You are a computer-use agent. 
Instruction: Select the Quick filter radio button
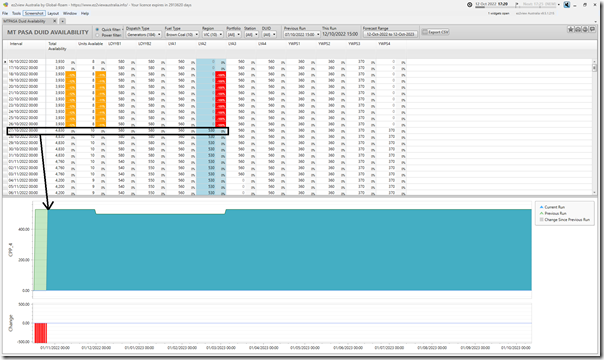97,29
